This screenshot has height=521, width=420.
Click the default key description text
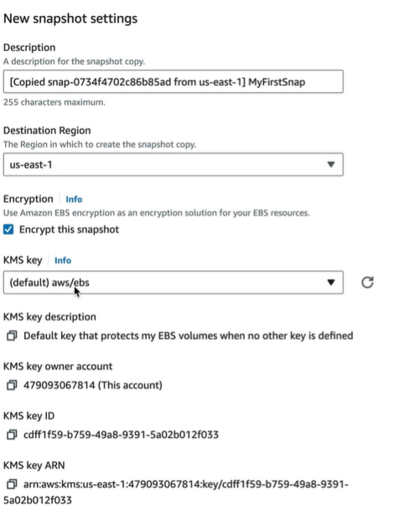pos(189,336)
